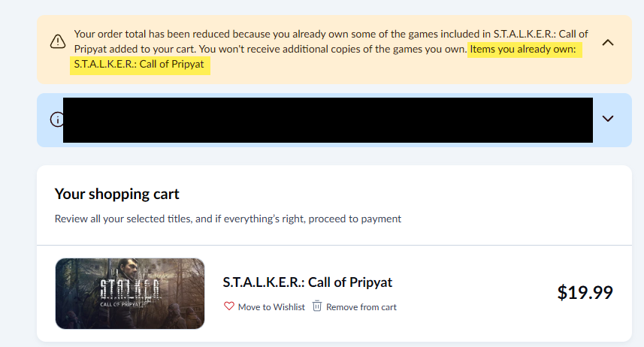644x347 pixels.
Task: Click highlighted 'Items you already own:' text
Action: [x=523, y=50]
